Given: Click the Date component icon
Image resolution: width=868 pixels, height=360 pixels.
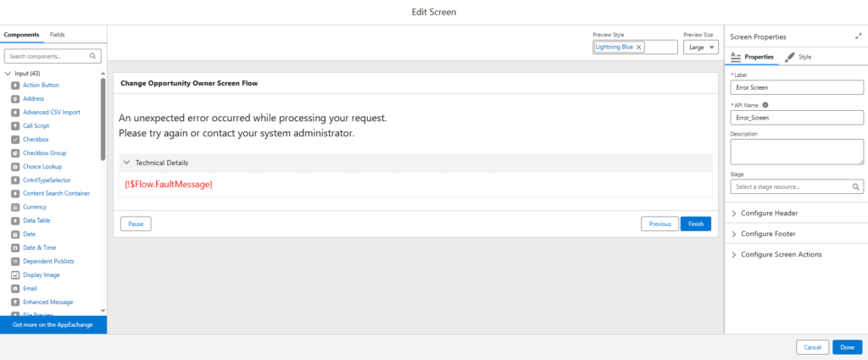Looking at the screenshot, I should [15, 235].
